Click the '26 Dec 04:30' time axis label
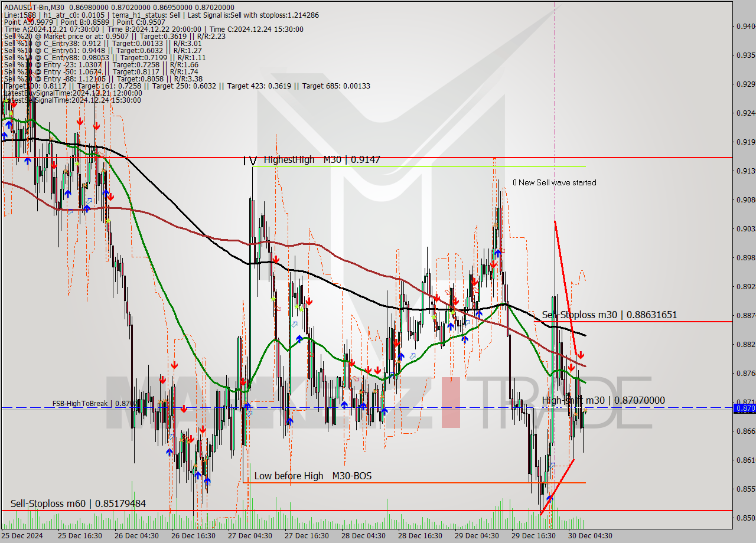The height and width of the screenshot is (543, 756). point(136,536)
